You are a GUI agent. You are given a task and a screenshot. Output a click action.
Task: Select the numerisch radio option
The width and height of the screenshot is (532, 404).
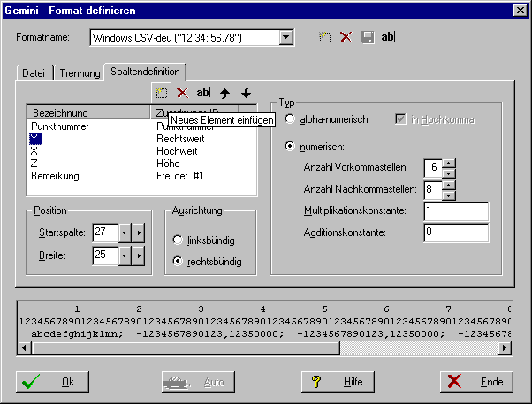pyautogui.click(x=290, y=147)
